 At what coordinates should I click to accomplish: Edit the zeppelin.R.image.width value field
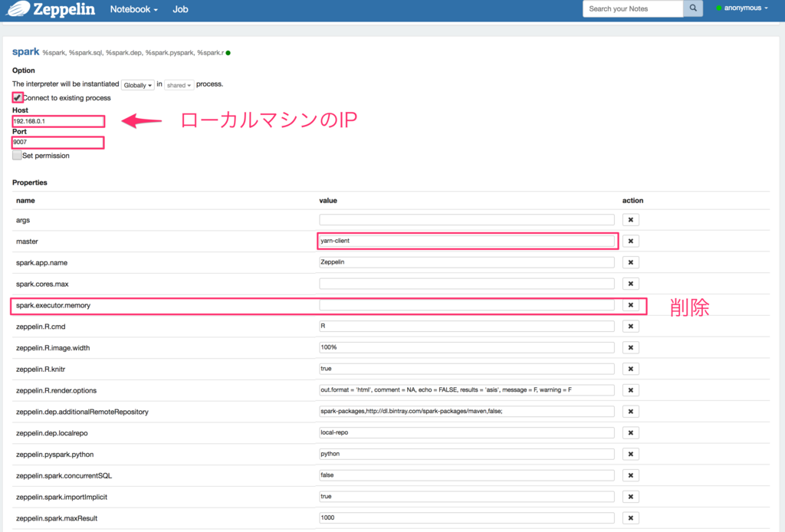[467, 347]
